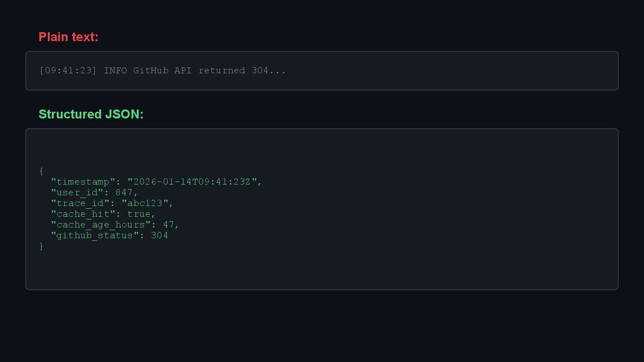644x362 pixels.
Task: Click the word INFO in the plain log
Action: (x=115, y=71)
